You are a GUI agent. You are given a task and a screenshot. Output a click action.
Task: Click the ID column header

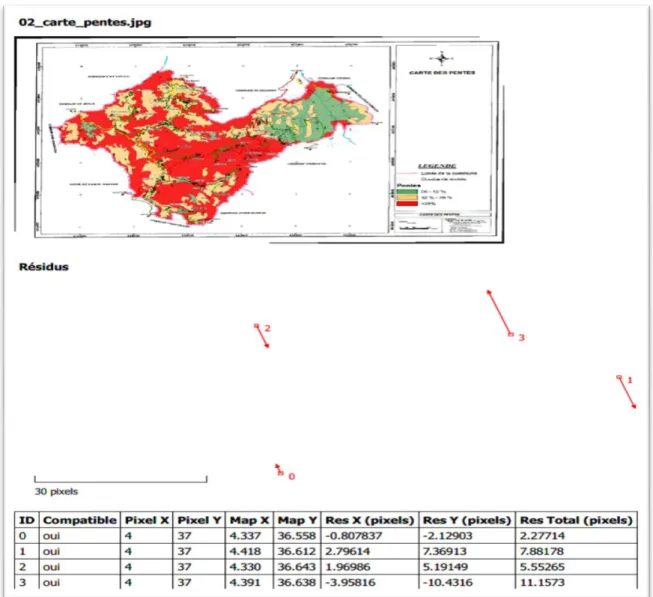click(27, 520)
